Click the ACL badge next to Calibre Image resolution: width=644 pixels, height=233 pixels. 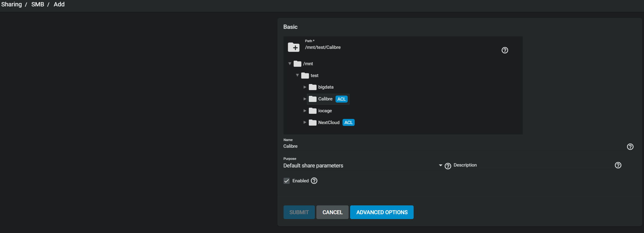pos(342,99)
